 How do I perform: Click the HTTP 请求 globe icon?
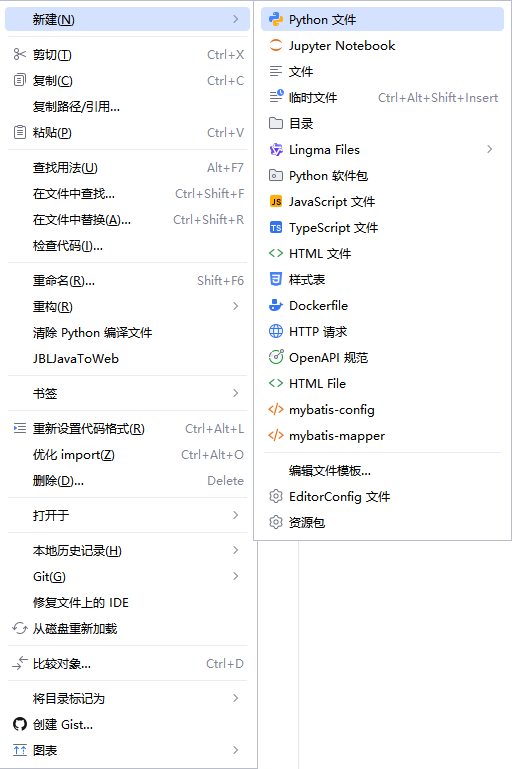pyautogui.click(x=276, y=331)
